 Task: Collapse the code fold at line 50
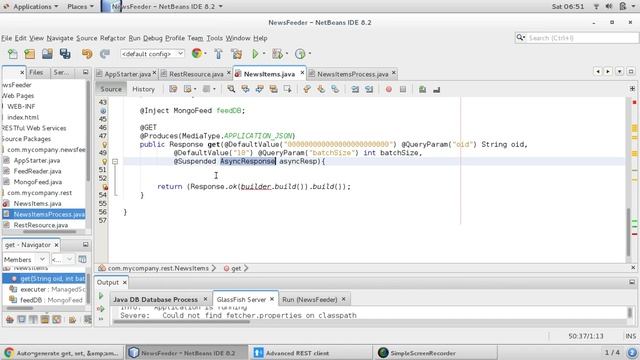[115, 162]
